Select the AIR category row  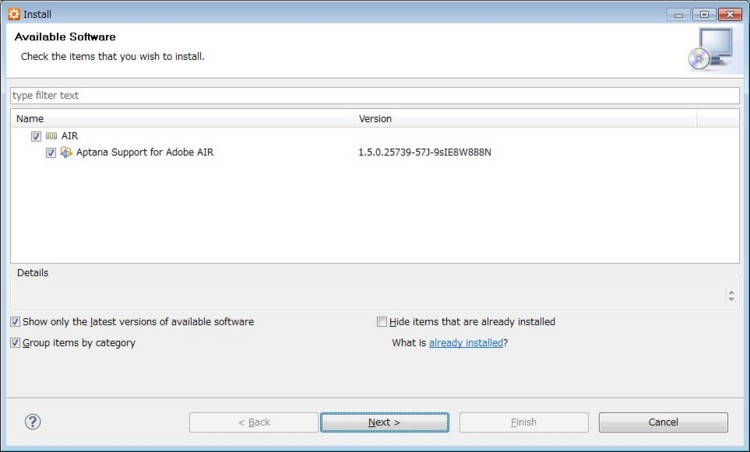(375, 136)
